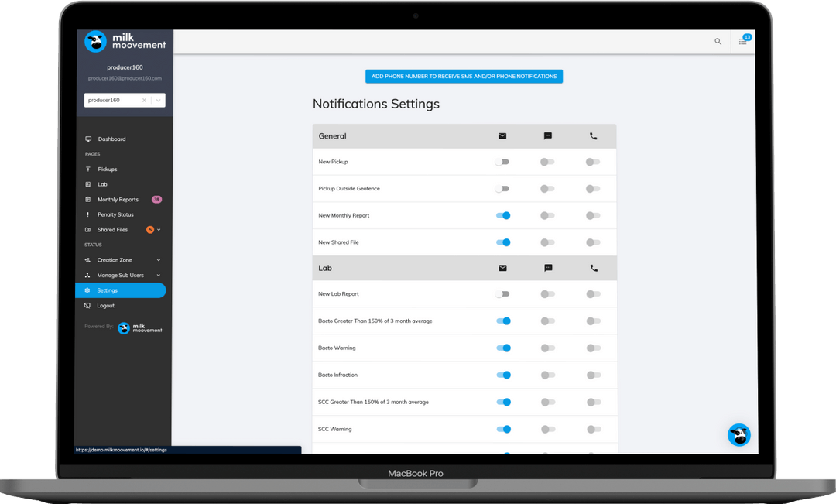Toggle SMS for Bacto Infraction

pyautogui.click(x=548, y=375)
